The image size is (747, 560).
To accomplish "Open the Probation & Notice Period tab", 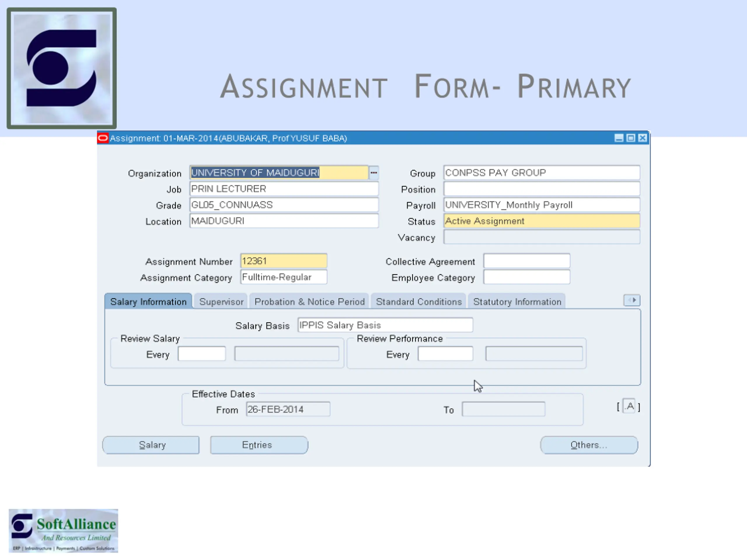I will (309, 301).
